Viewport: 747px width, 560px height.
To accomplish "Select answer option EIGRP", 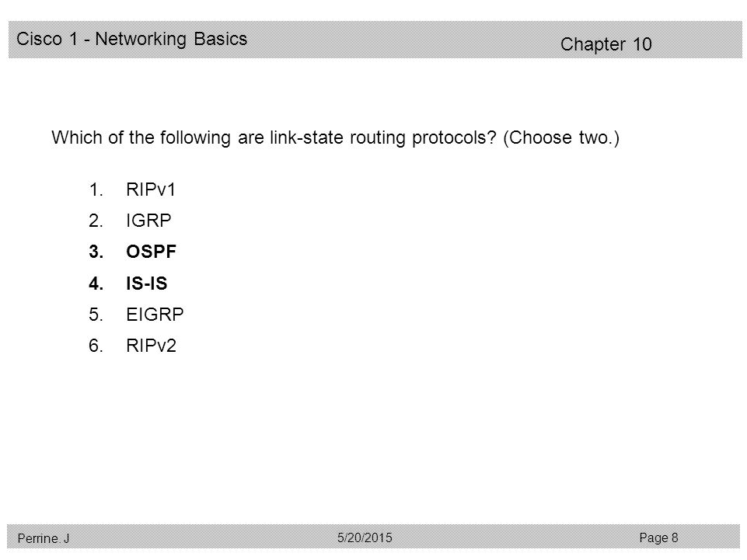I will (x=155, y=315).
